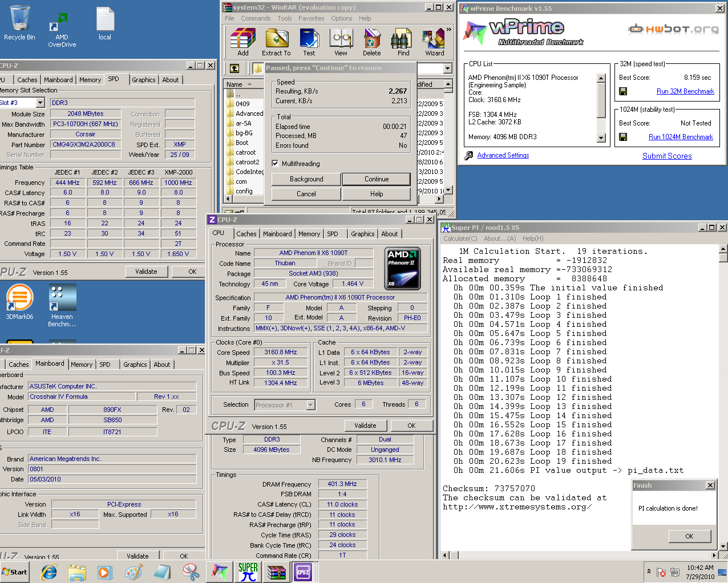Click the Add icon in WinRAR toolbar
The image size is (728, 583).
pyautogui.click(x=243, y=43)
